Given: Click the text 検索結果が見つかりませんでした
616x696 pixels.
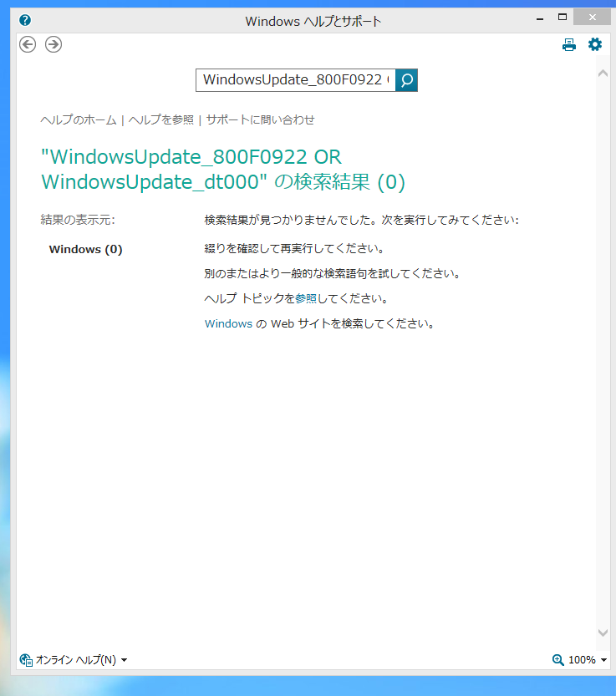Looking at the screenshot, I should tap(291, 221).
